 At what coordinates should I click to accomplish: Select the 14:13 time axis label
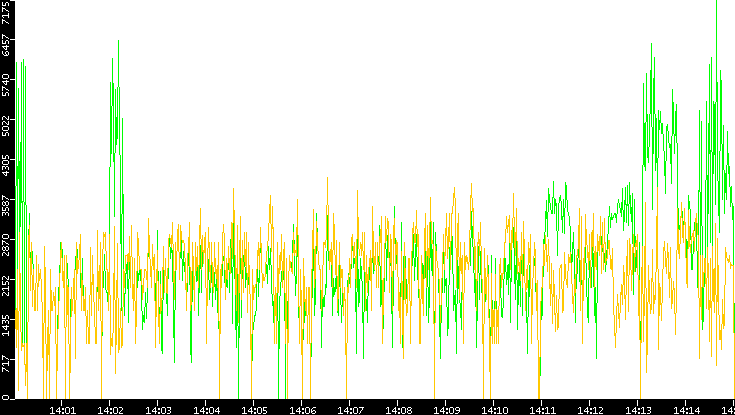click(x=639, y=411)
